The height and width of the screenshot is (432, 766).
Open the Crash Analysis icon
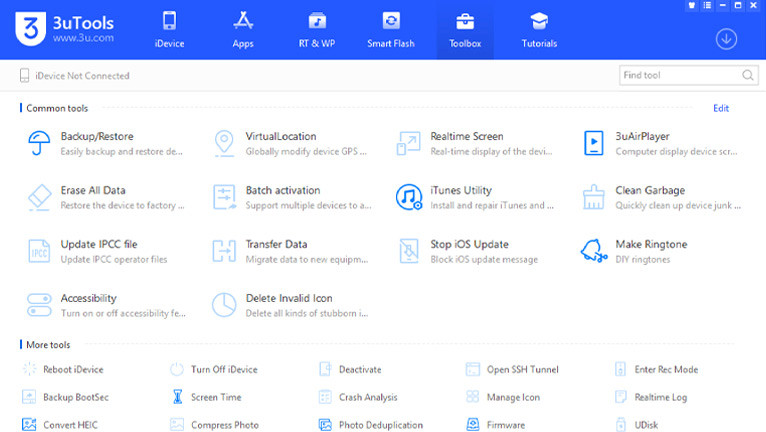click(x=325, y=397)
